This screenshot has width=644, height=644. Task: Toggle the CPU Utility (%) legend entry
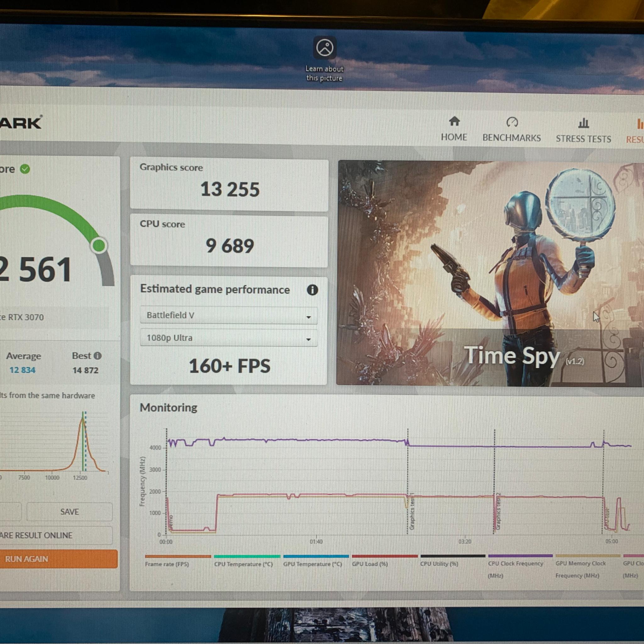[x=453, y=561]
